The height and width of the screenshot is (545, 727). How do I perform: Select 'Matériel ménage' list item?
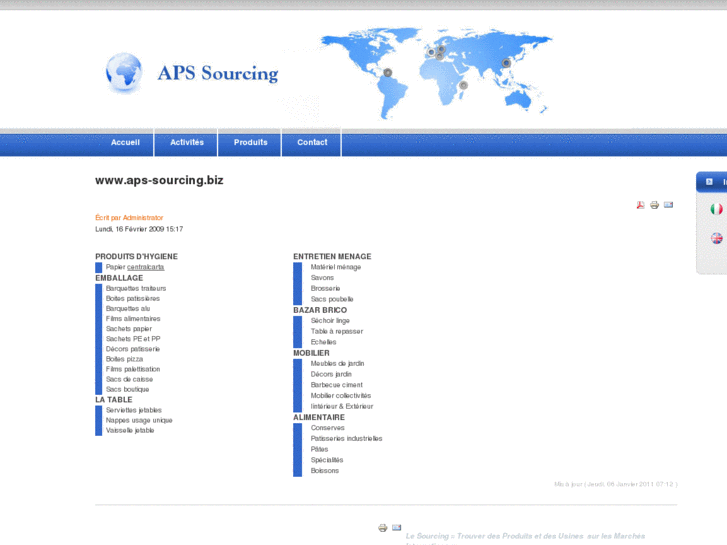tap(336, 267)
